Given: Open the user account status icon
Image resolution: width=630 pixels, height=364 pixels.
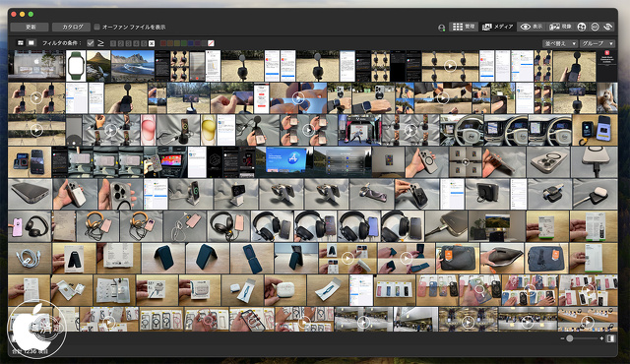Looking at the screenshot, I should point(441,28).
